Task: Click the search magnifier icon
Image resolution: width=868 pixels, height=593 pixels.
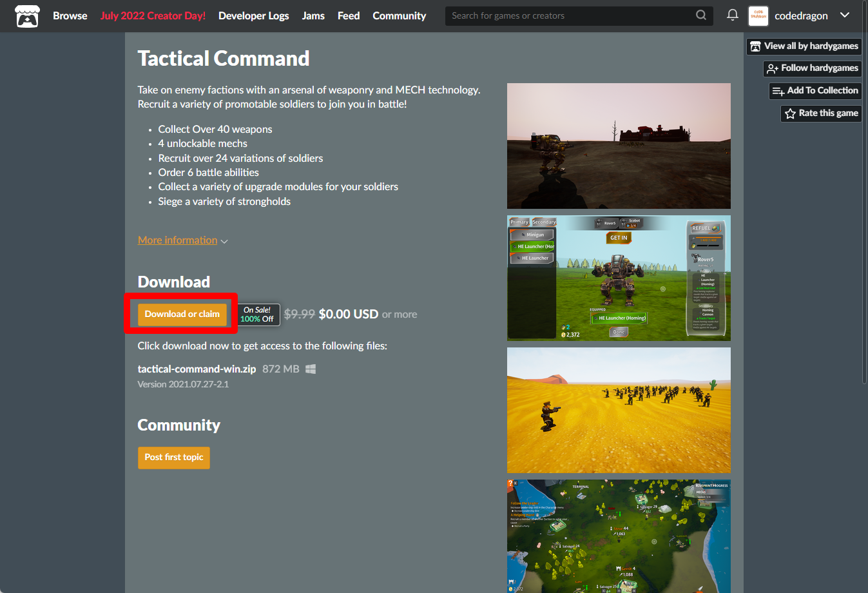Action: click(x=701, y=15)
